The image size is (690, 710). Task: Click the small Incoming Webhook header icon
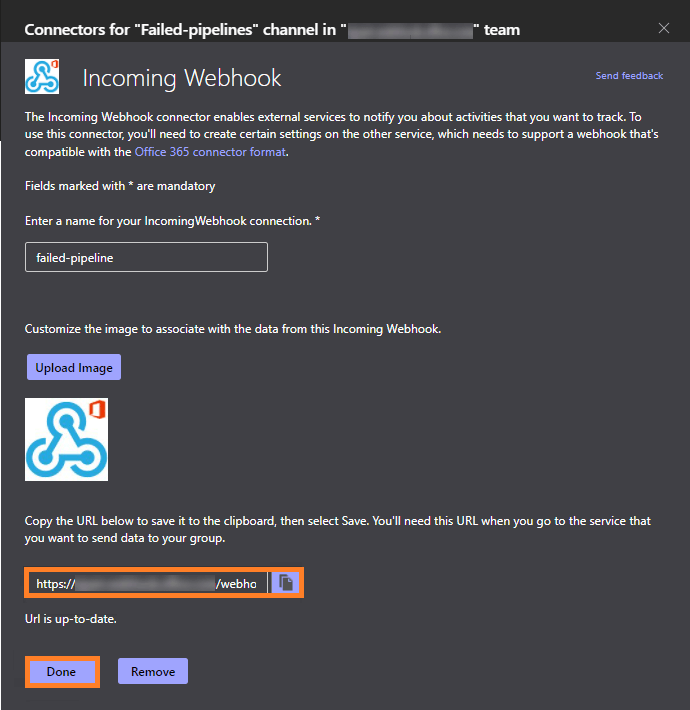pos(42,77)
